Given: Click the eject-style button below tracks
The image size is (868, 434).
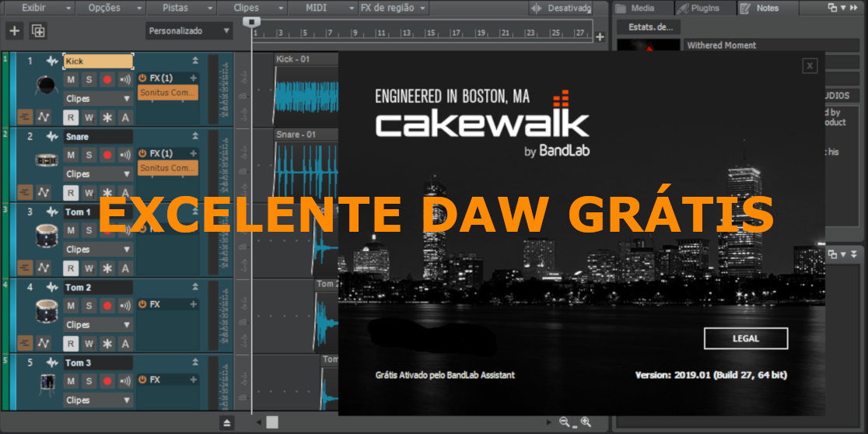Looking at the screenshot, I should coord(227,423).
